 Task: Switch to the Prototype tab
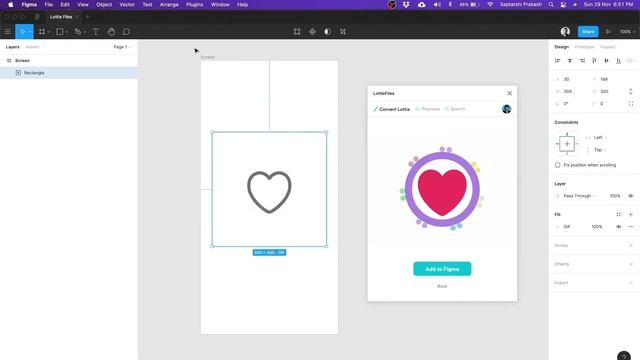coord(584,47)
